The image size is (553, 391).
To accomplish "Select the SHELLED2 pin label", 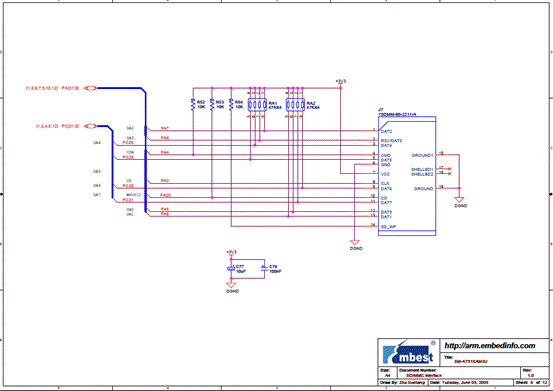I will (422, 174).
